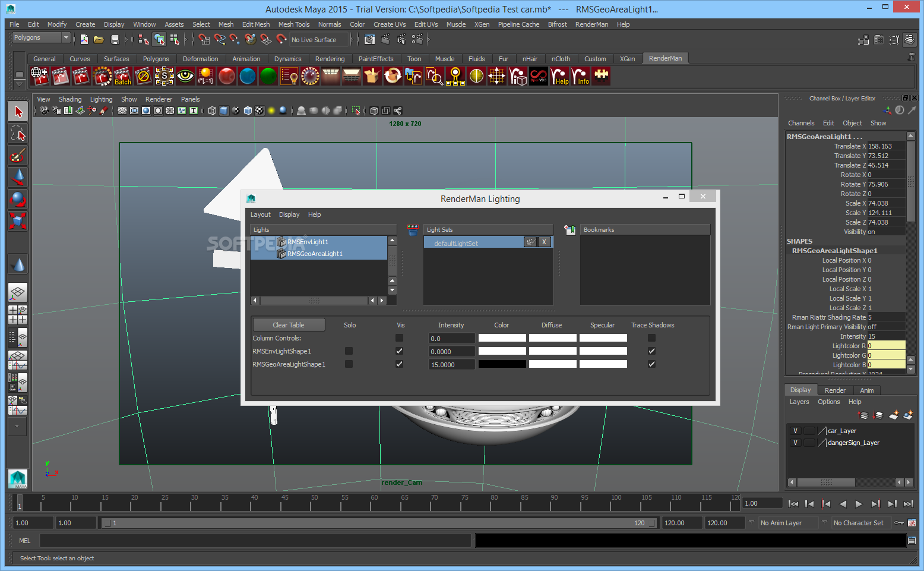924x571 pixels.
Task: Click the play forwards button
Action: point(859,504)
